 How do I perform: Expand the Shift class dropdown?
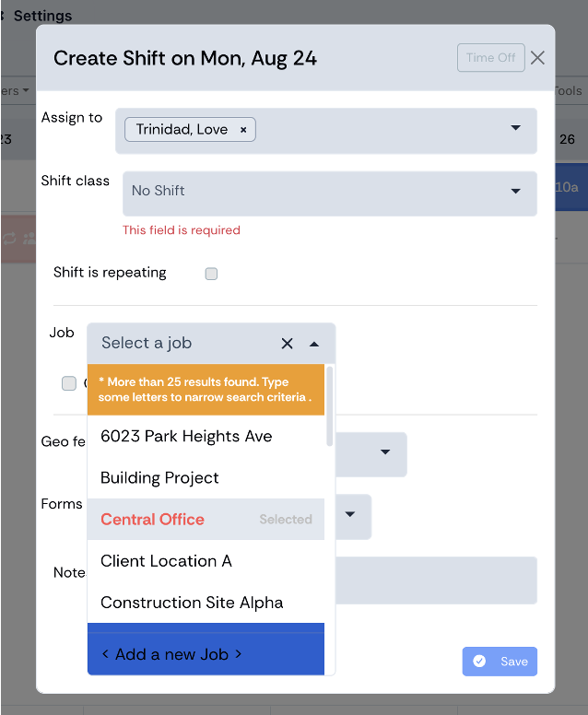(515, 191)
